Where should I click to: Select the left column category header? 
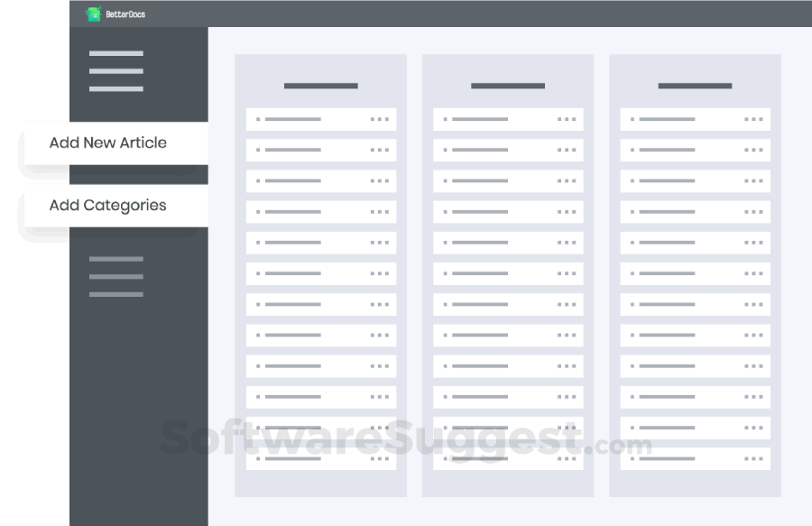(x=320, y=86)
